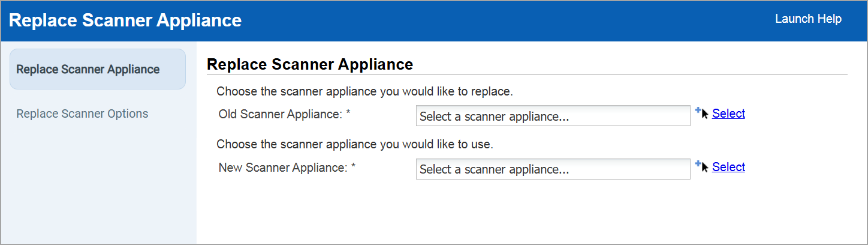The image size is (868, 245).
Task: Click the required asterisk after New Scanner Appliance
Action: click(x=354, y=168)
